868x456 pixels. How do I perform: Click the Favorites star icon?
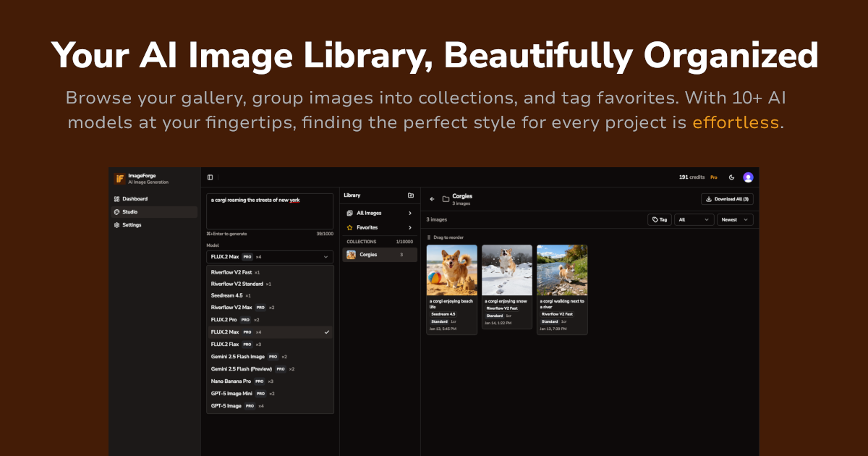point(349,227)
